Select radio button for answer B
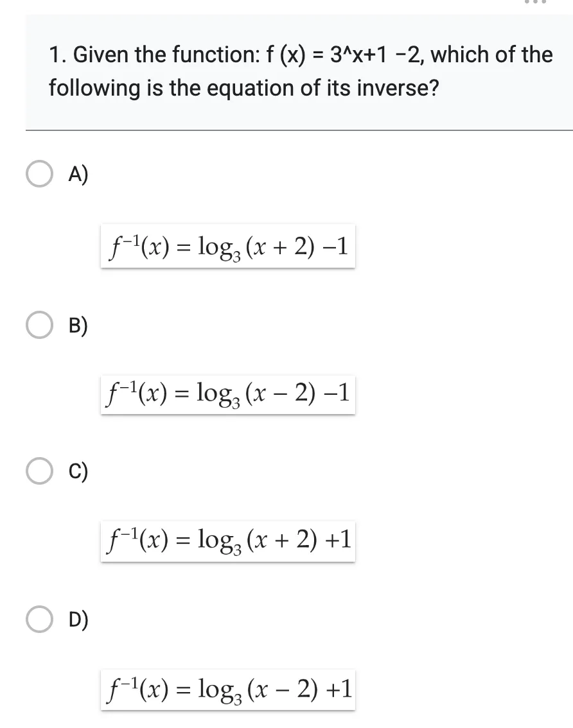The width and height of the screenshot is (573, 728). [39, 325]
